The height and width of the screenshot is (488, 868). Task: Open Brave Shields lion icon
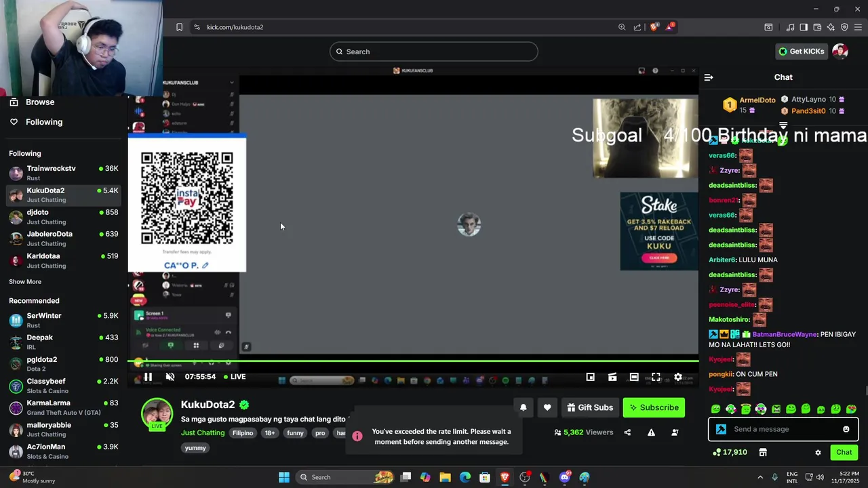click(654, 27)
